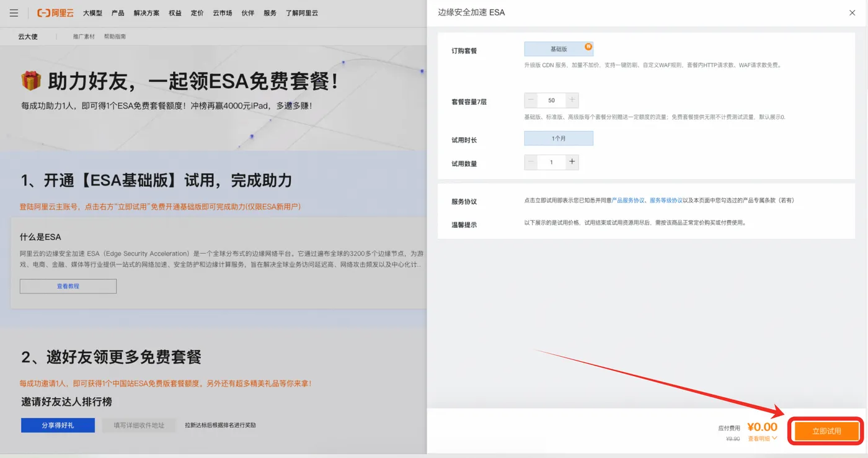
Task: Open the 了解阿里云 menu
Action: (302, 13)
